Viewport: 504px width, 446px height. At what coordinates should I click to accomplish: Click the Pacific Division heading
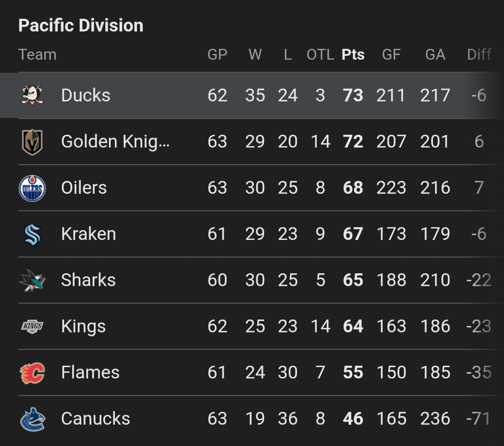(x=81, y=25)
